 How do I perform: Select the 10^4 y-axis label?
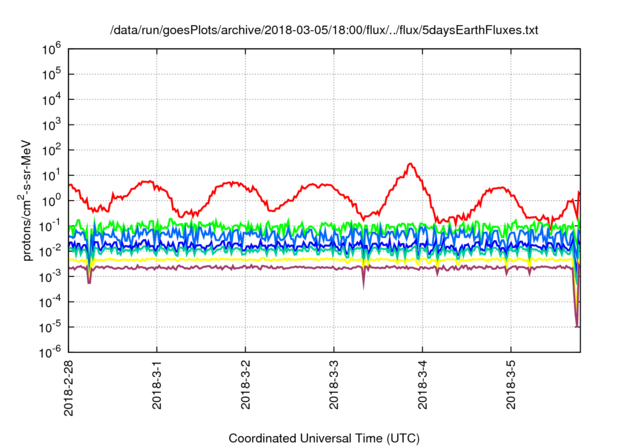[51, 100]
